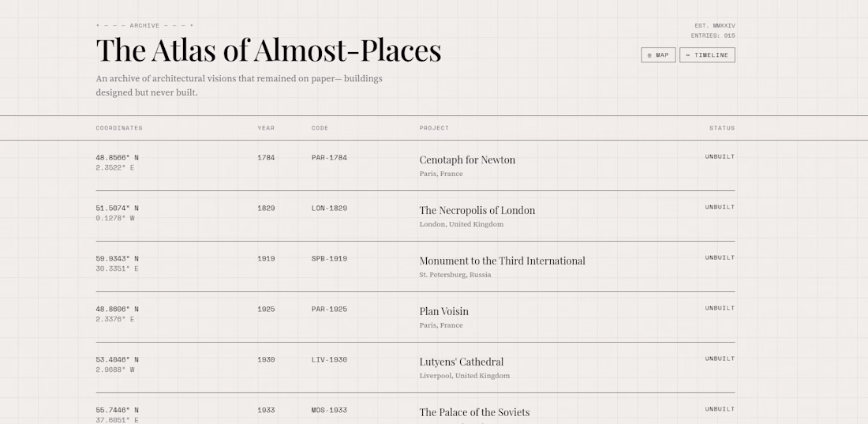Click the Map button's circular icon

(x=649, y=55)
